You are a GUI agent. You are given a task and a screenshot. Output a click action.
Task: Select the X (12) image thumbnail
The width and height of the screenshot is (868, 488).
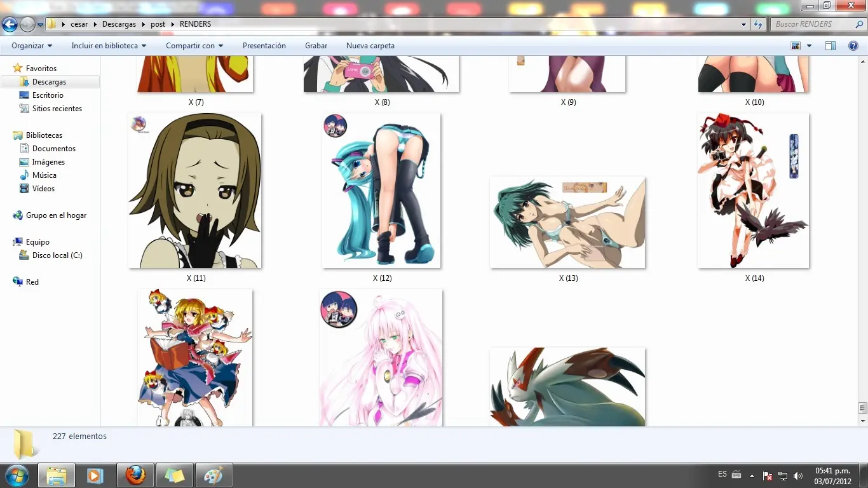click(x=381, y=191)
